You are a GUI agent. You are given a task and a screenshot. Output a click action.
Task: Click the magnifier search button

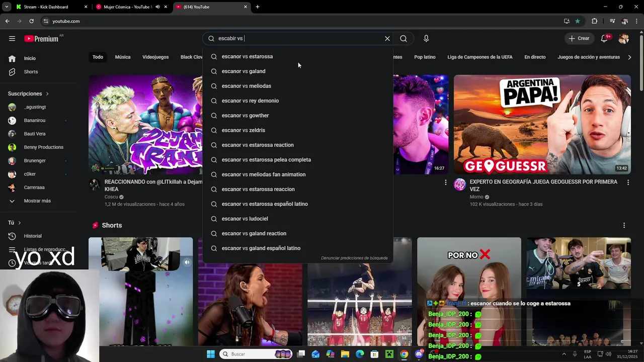pos(404,38)
